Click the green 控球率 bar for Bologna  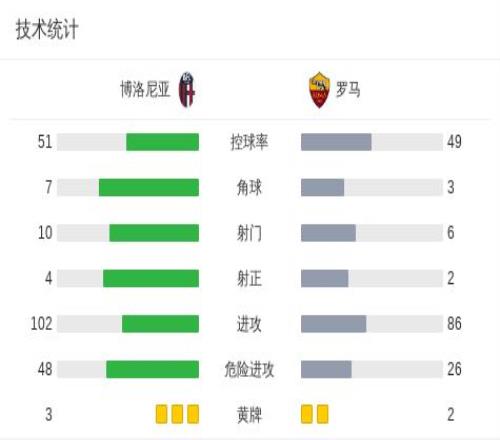(x=163, y=142)
